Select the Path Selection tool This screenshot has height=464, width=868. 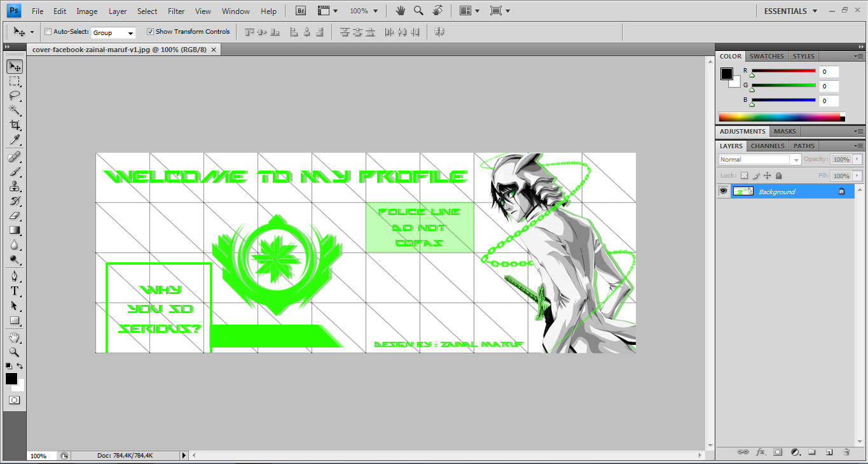(x=14, y=306)
